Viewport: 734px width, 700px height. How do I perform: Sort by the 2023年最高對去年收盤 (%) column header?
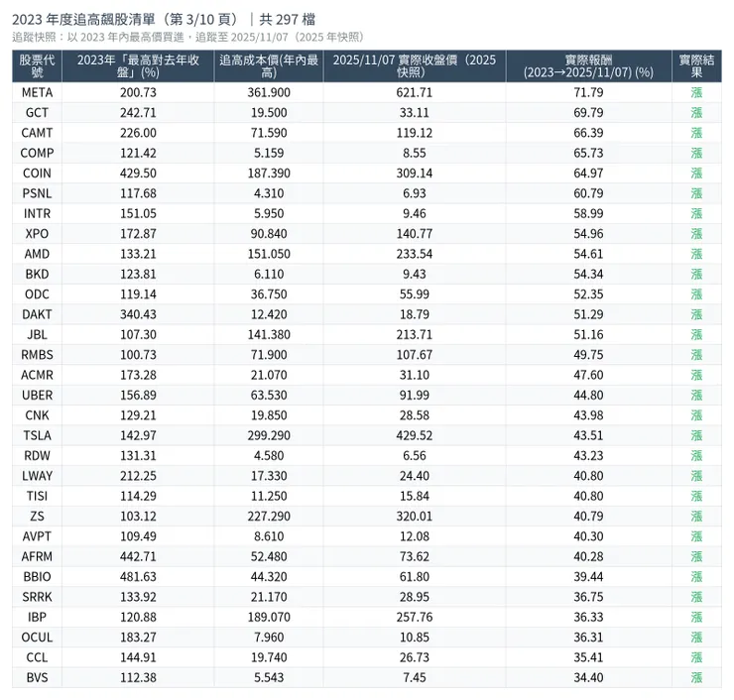(x=137, y=66)
